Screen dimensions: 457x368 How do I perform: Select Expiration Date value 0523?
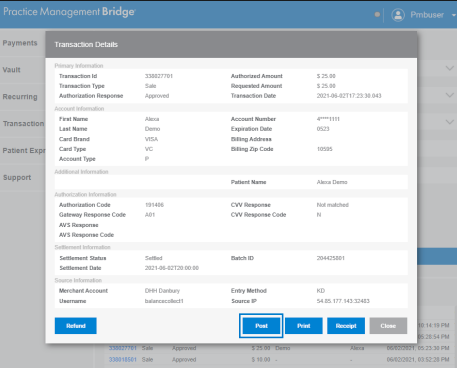[x=323, y=129]
